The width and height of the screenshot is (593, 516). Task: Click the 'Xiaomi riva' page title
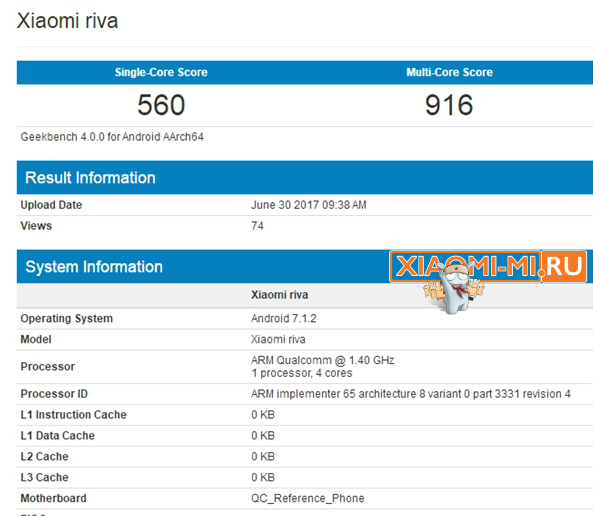coord(67,20)
